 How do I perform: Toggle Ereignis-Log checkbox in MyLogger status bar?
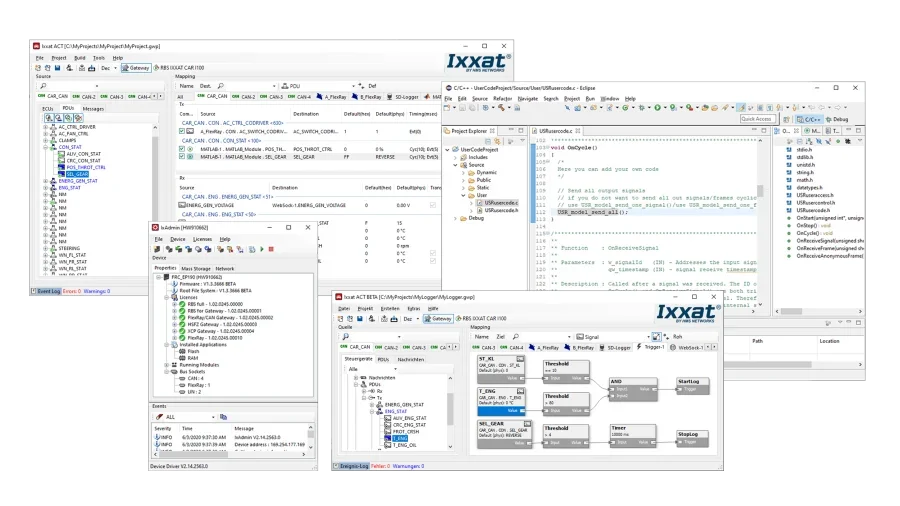336,466
